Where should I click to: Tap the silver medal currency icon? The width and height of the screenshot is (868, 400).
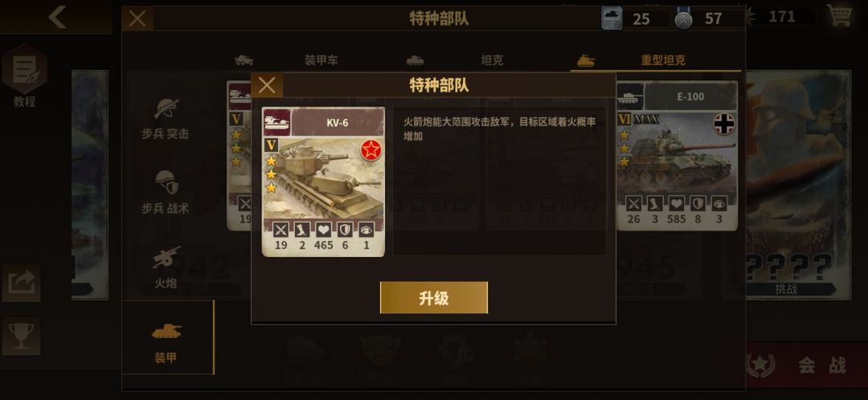pos(683,20)
